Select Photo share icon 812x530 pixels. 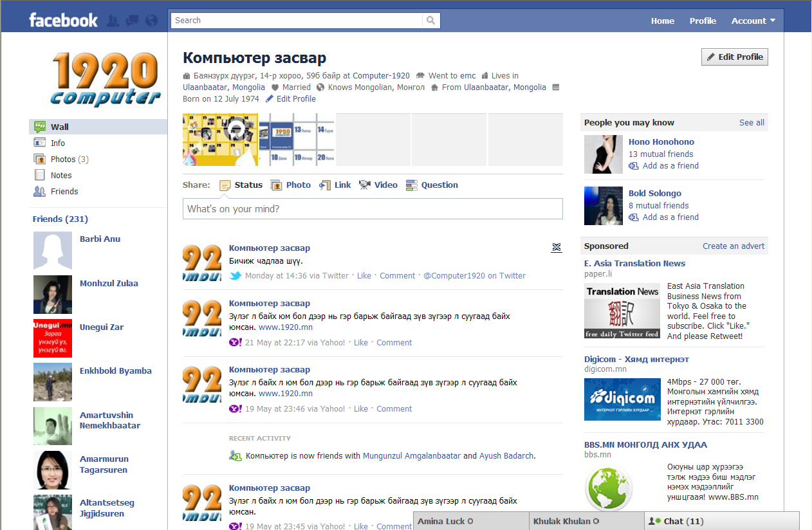276,185
